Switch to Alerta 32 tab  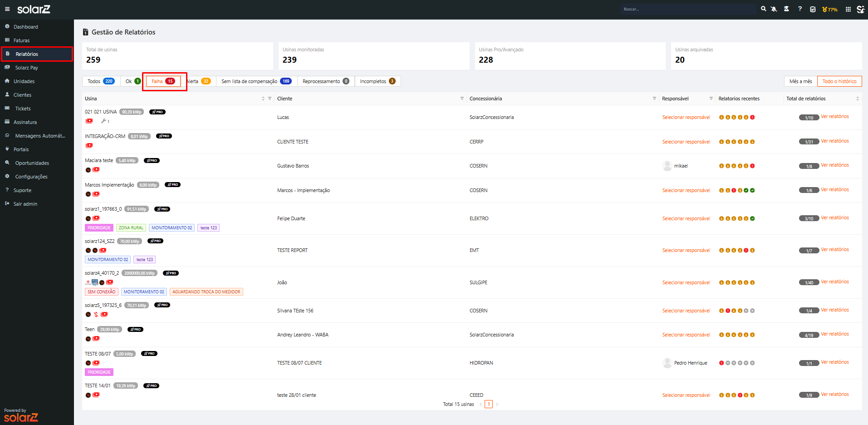[x=199, y=81]
